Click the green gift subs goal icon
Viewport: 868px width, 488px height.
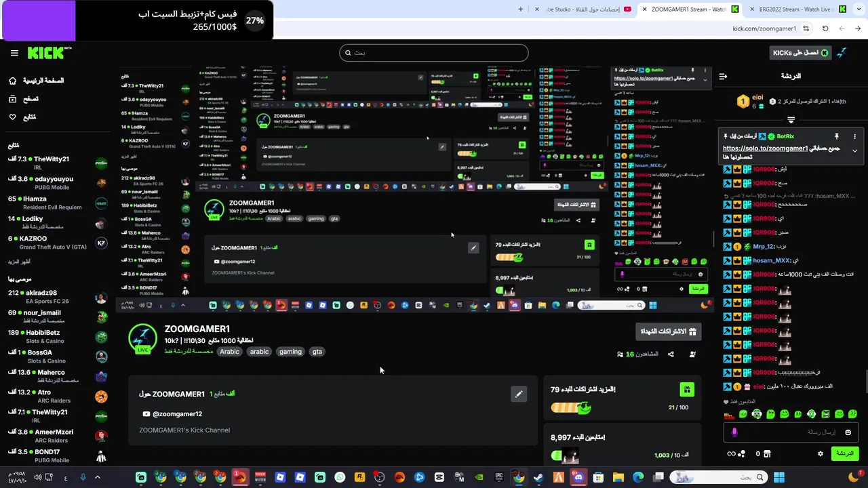click(x=687, y=390)
